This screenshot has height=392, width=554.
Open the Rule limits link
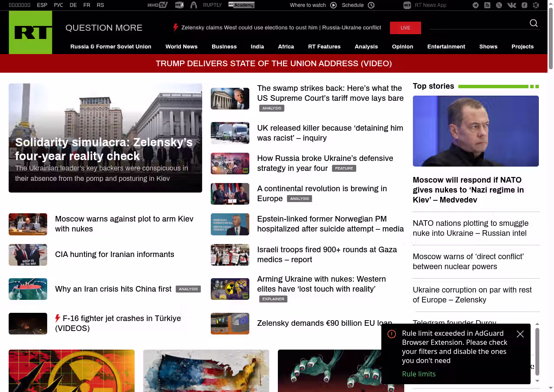click(419, 374)
